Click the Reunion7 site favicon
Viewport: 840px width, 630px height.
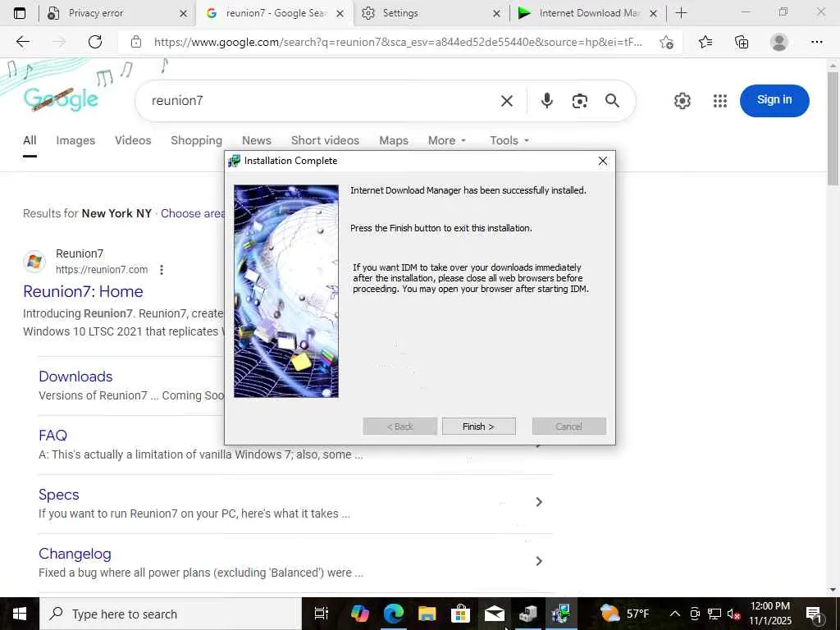point(34,262)
